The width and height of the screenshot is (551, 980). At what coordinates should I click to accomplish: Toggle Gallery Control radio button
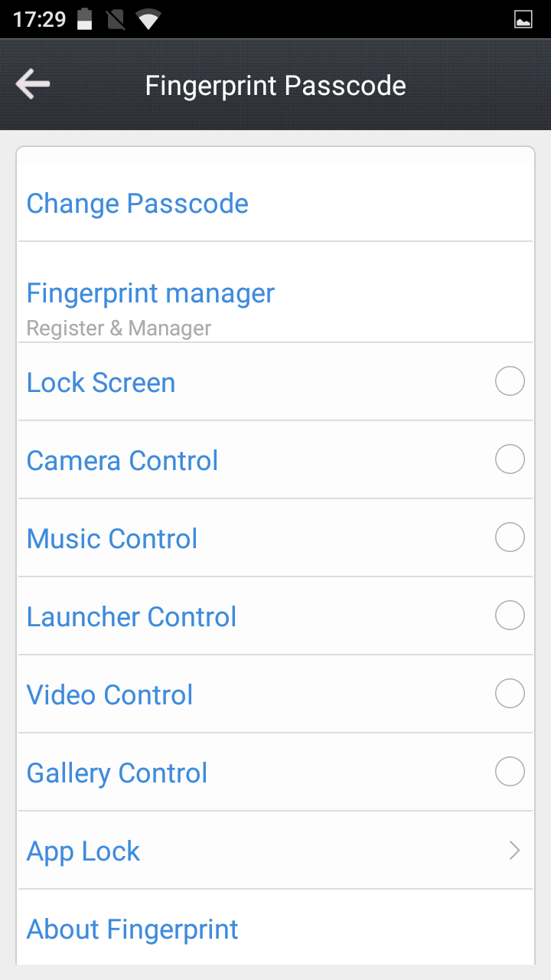pyautogui.click(x=510, y=772)
